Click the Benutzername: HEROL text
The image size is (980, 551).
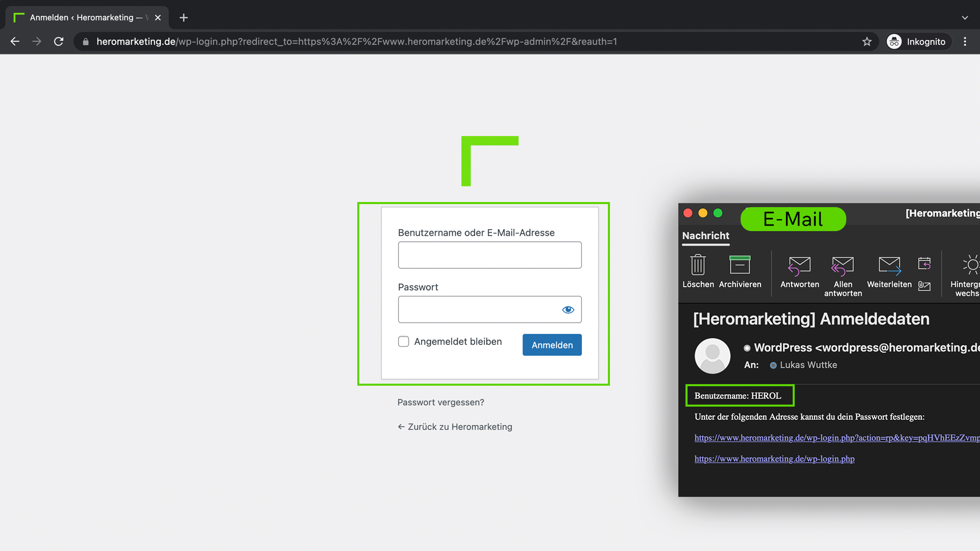click(x=738, y=396)
